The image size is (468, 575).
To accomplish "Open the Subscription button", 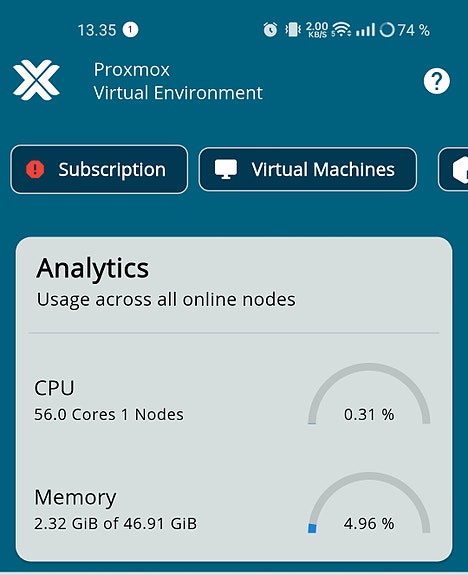I will coord(99,169).
